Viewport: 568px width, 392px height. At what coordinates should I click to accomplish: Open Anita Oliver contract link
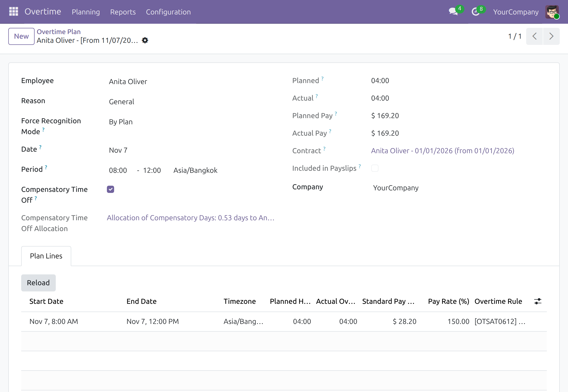pos(443,151)
